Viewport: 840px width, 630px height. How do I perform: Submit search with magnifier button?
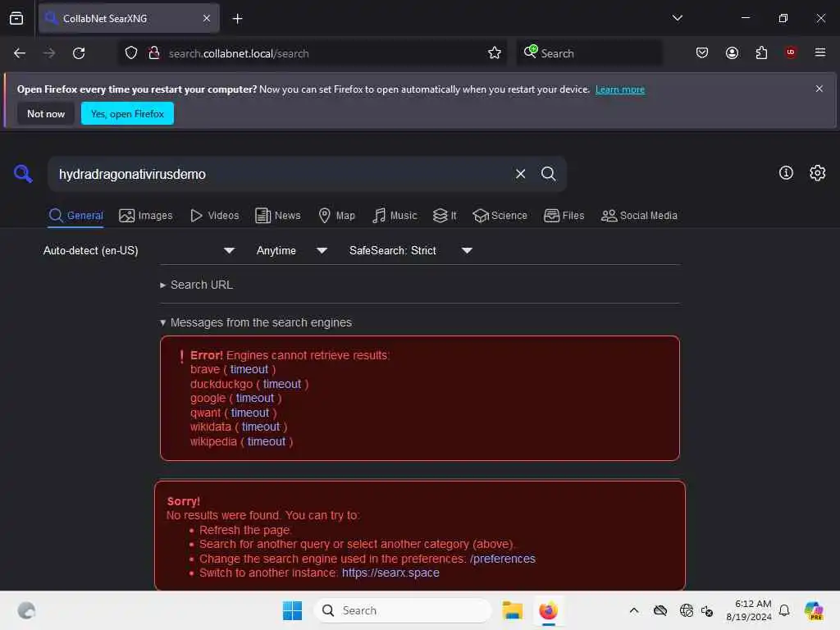[x=548, y=174]
